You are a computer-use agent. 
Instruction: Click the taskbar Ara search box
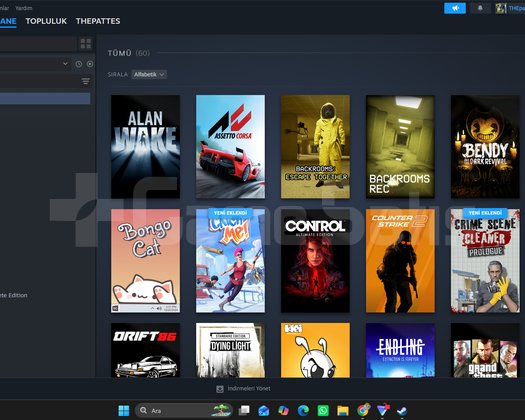[x=184, y=410]
